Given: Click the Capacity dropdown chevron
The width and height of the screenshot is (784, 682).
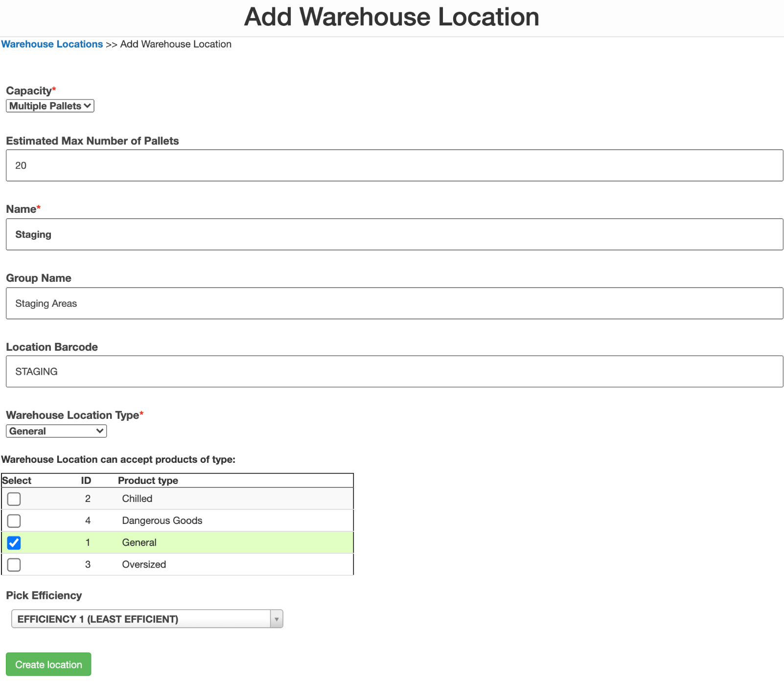Looking at the screenshot, I should 88,106.
